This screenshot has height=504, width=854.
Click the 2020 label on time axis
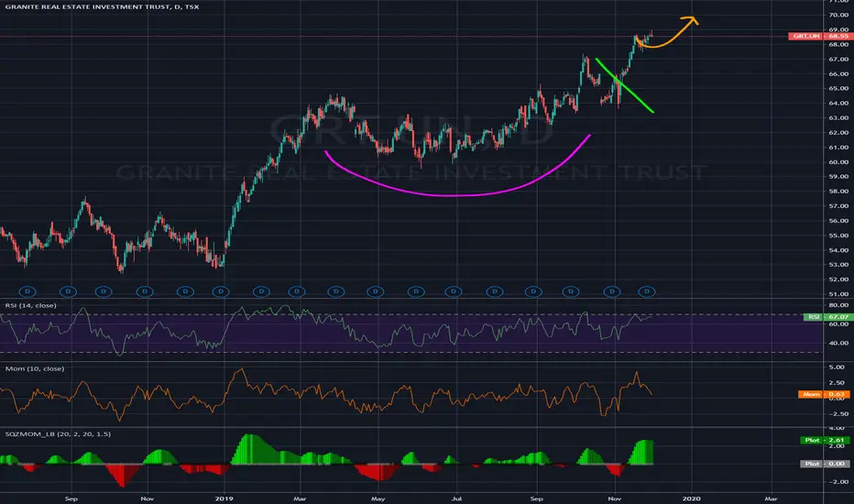point(692,498)
